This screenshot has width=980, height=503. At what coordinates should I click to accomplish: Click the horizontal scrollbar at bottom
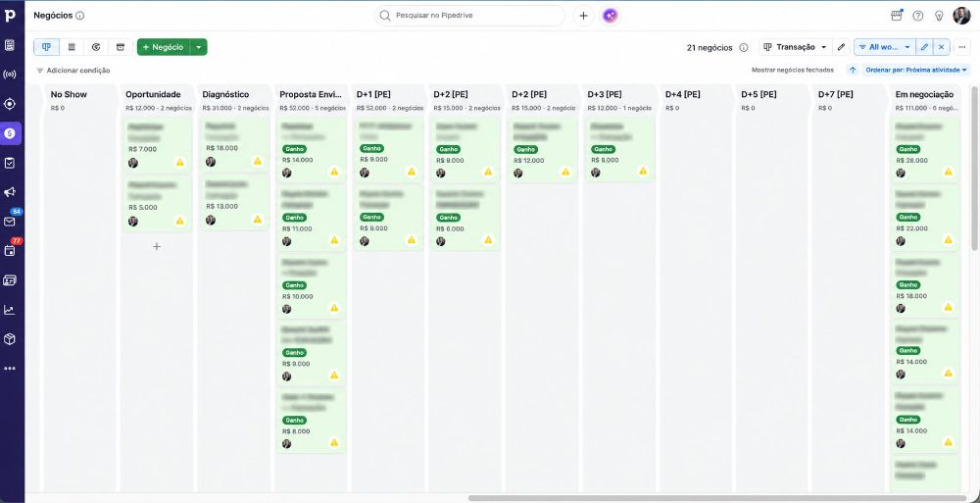[717, 498]
